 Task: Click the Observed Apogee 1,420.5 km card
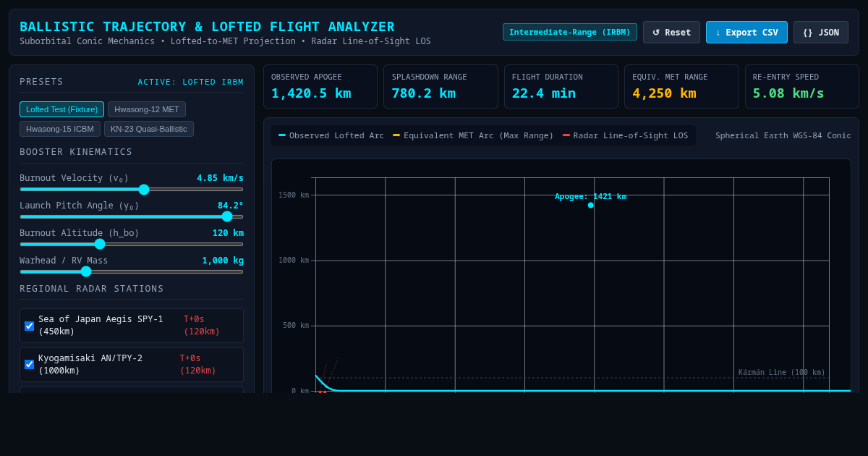(x=320, y=87)
